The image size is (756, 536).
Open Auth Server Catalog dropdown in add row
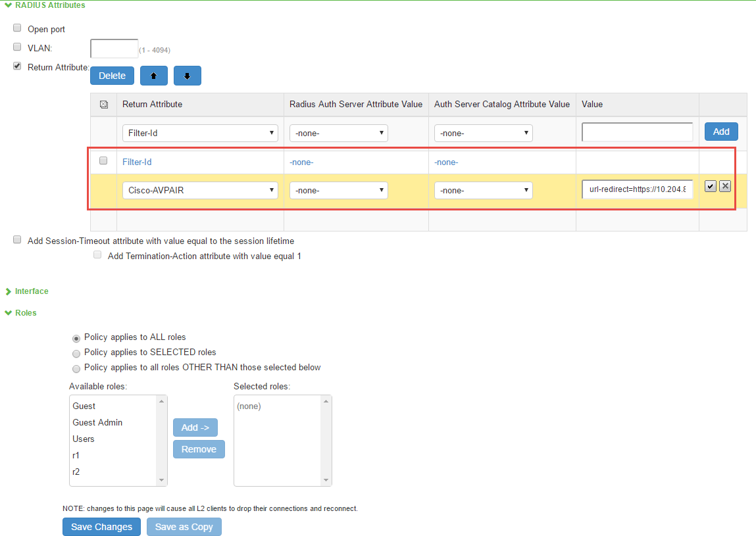[x=483, y=133]
